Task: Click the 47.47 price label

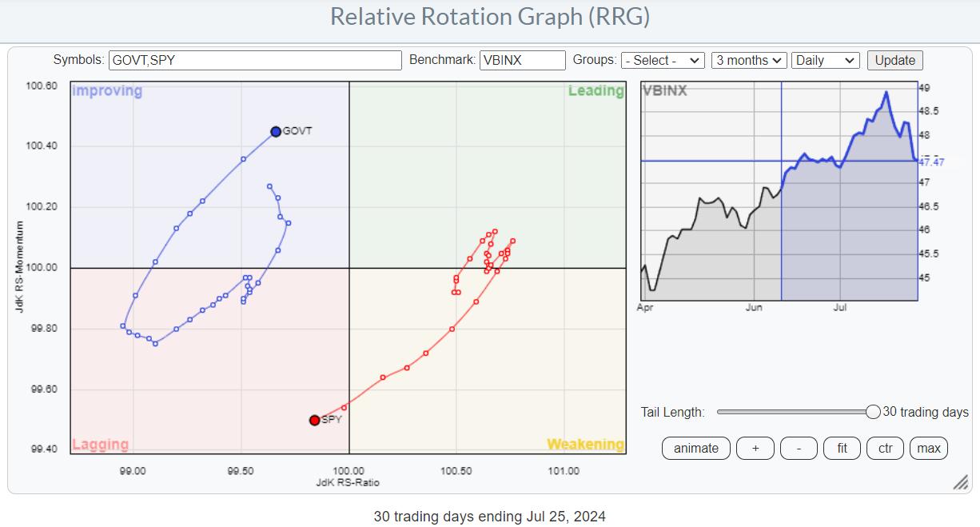Action: click(932, 162)
